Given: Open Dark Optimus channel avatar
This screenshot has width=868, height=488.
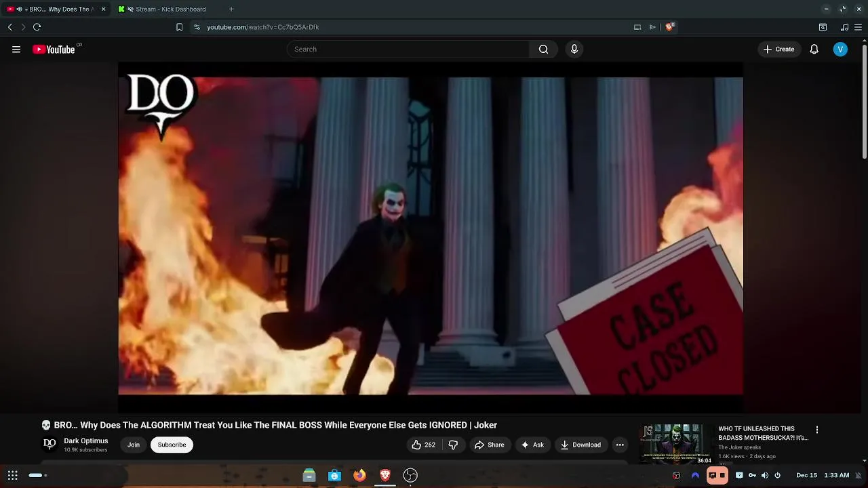Looking at the screenshot, I should [x=50, y=445].
